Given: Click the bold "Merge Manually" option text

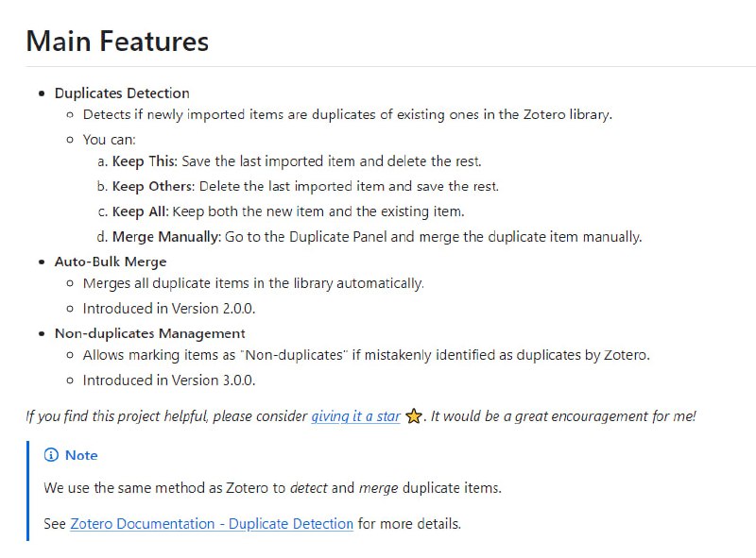Looking at the screenshot, I should coord(165,237).
